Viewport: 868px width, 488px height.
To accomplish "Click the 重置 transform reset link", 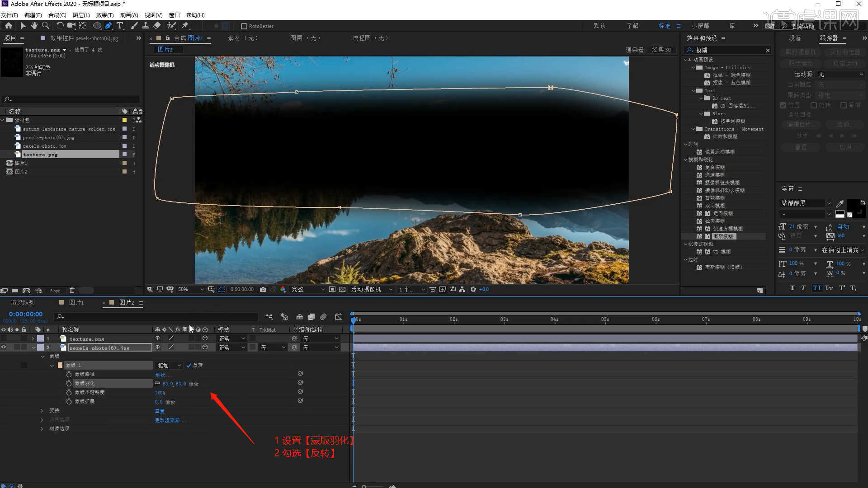I will [x=160, y=411].
